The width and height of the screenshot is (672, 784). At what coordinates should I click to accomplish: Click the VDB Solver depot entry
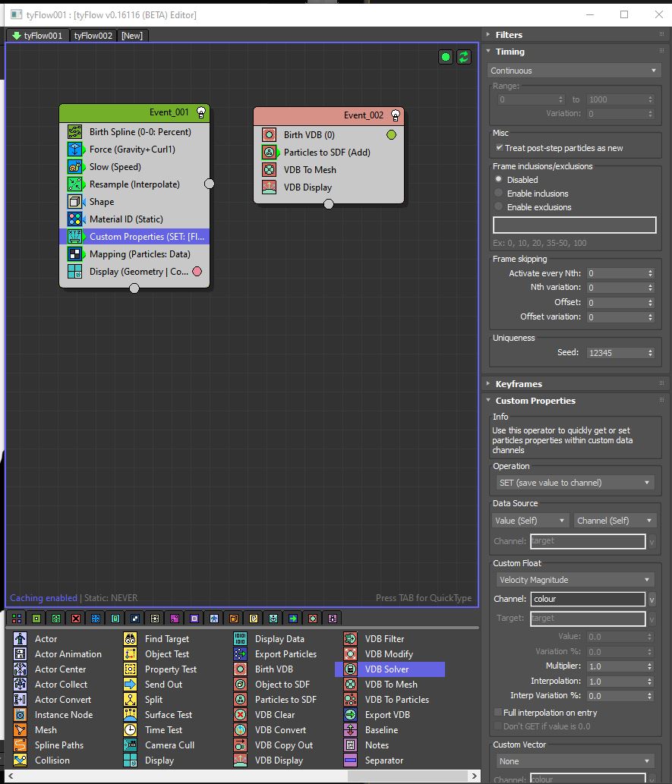click(390, 669)
